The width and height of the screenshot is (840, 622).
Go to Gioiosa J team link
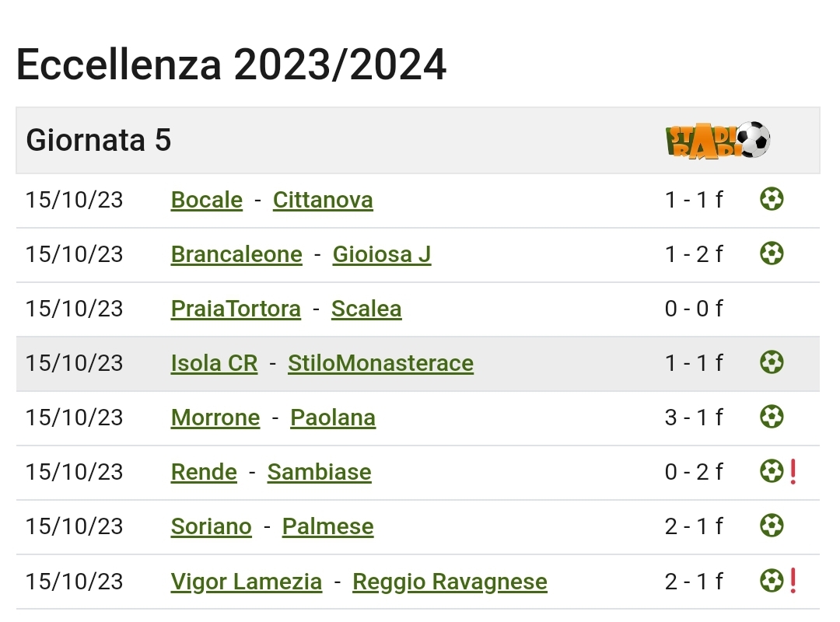click(x=382, y=254)
